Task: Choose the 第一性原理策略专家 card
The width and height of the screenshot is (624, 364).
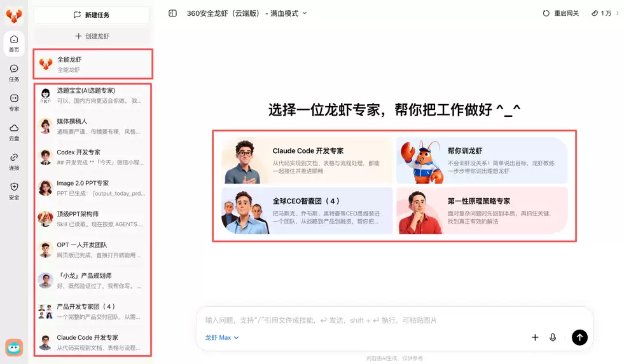Action: point(482,211)
